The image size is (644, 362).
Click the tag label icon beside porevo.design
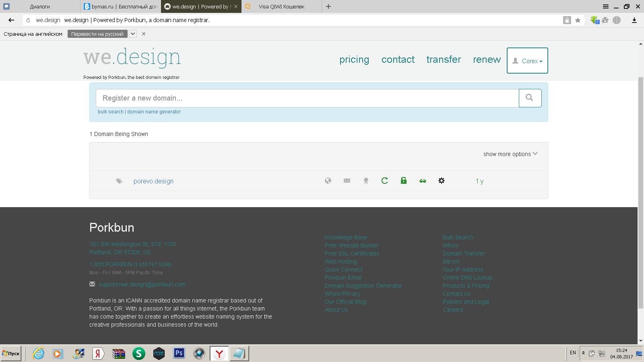[x=119, y=181]
